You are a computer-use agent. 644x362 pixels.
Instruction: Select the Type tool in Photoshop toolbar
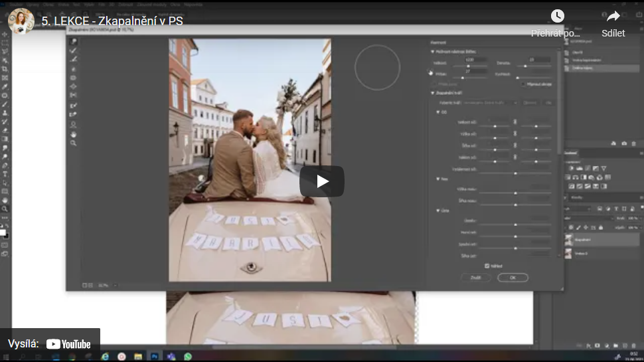tap(5, 174)
